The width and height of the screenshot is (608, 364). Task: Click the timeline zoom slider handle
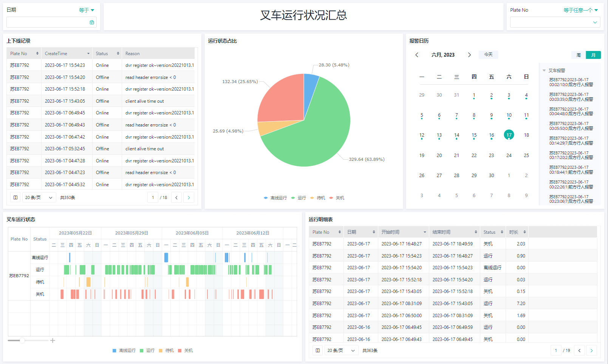(x=22, y=341)
